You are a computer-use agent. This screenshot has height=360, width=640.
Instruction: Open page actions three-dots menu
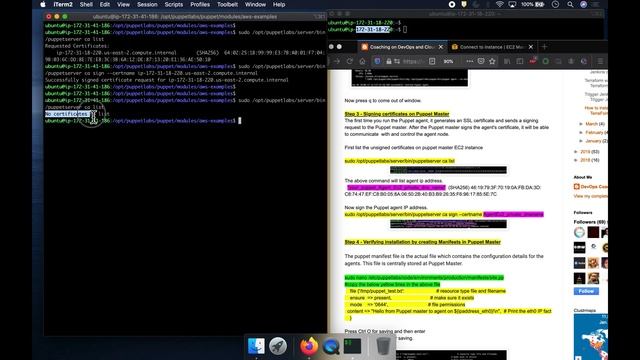click(x=469, y=61)
